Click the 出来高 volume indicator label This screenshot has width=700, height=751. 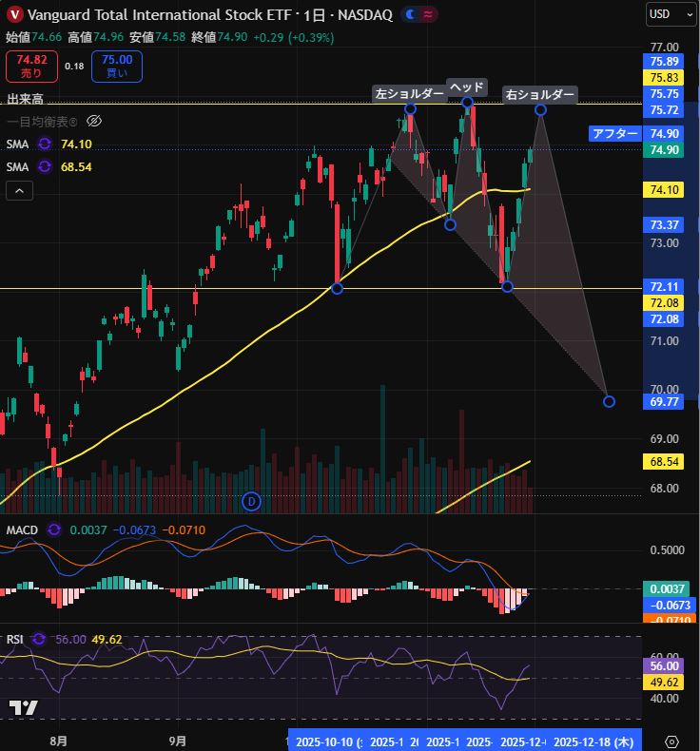25,99
